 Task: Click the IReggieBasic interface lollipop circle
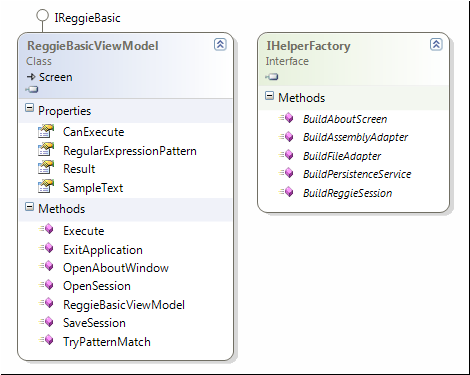(42, 16)
